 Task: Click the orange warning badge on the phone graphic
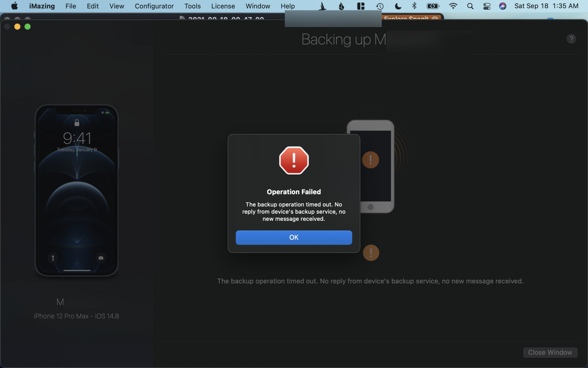(370, 160)
